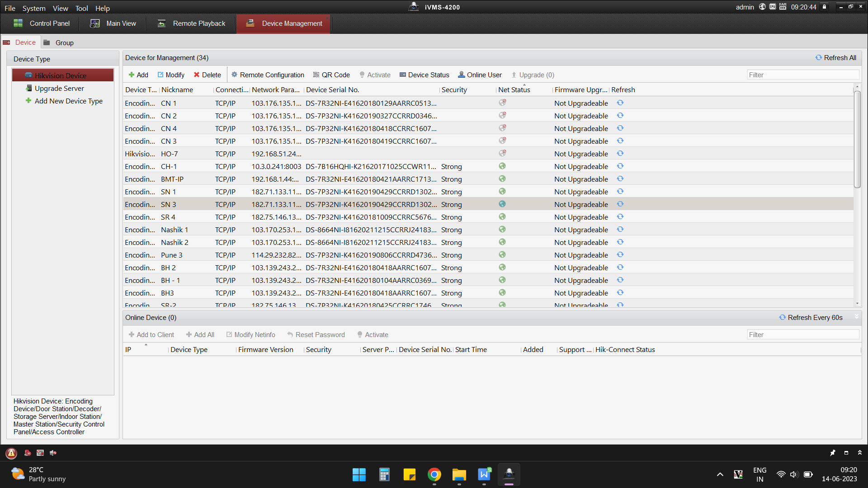
Task: Refresh the CN 4 device row
Action: pos(620,128)
